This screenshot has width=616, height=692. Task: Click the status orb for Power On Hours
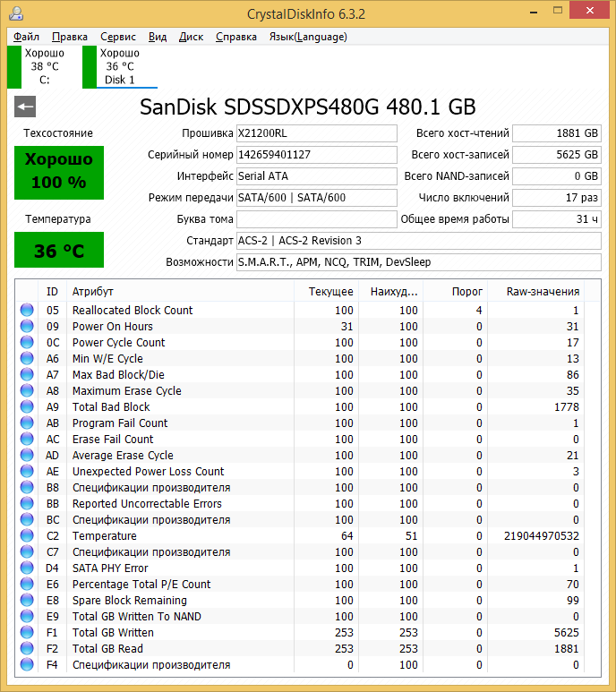click(26, 327)
